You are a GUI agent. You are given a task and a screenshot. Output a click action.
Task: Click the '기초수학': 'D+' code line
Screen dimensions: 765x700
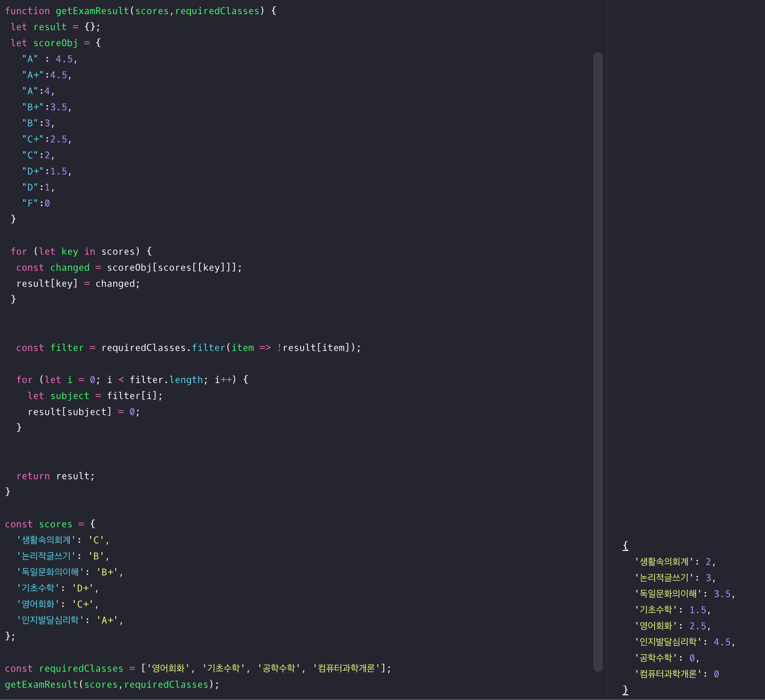point(58,588)
